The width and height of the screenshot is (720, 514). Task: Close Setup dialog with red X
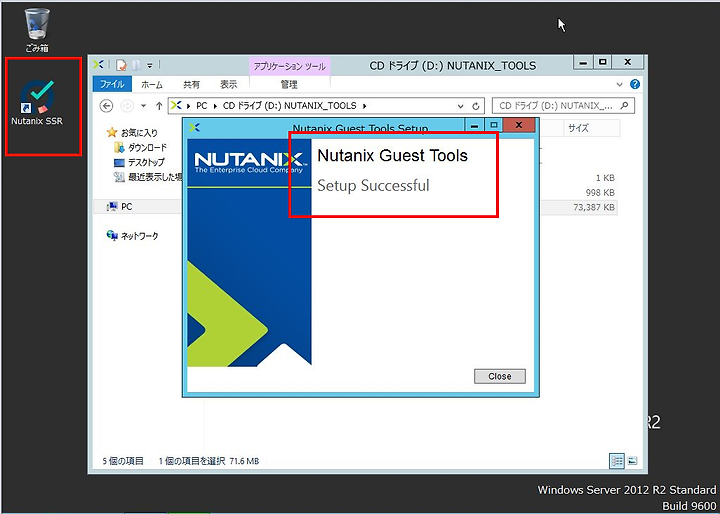tap(519, 125)
